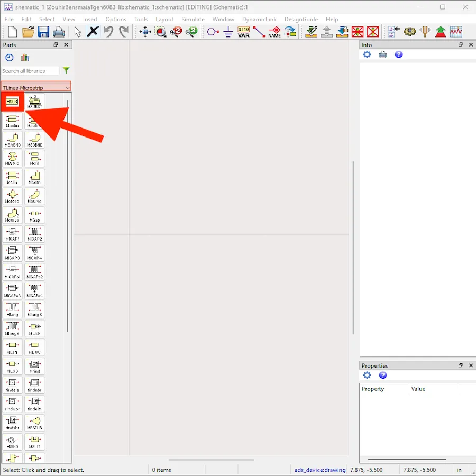Choose the MBstub butterfly stub part
This screenshot has height=476, width=476.
tap(13, 159)
